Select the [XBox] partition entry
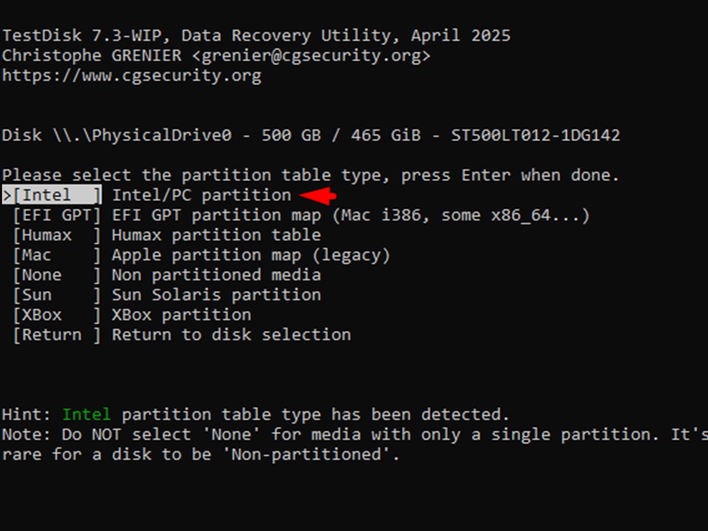Viewport: 708px width, 531px height. click(57, 315)
